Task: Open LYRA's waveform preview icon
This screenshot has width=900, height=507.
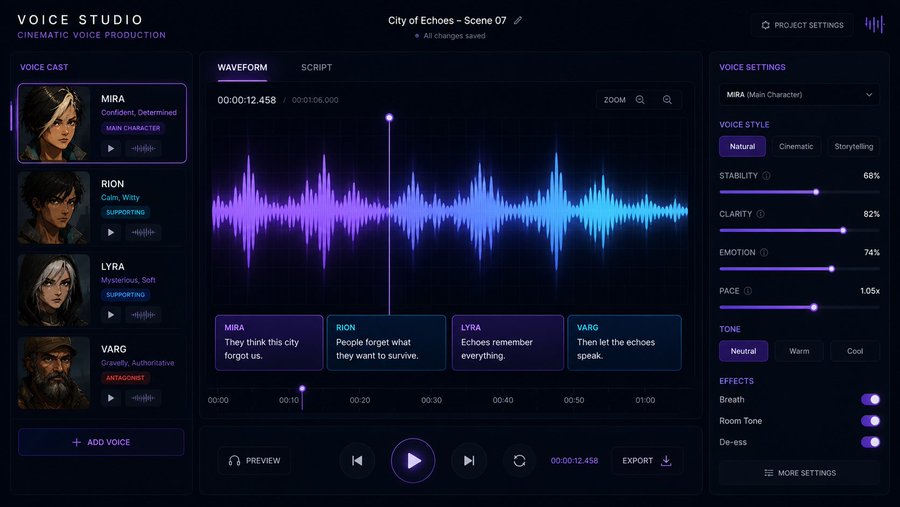Action: 143,315
